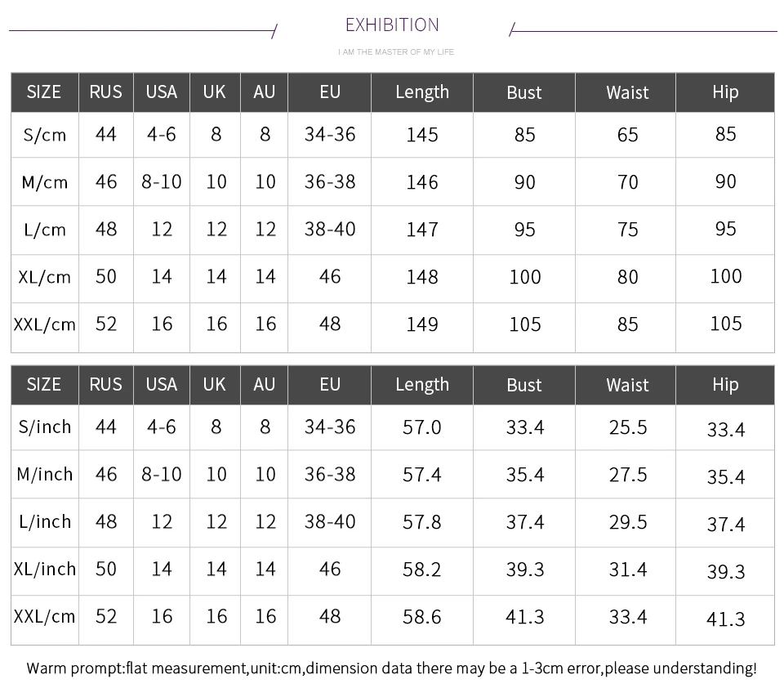Select the Waist header in the inch table
The width and height of the screenshot is (784, 688).
tap(627, 386)
